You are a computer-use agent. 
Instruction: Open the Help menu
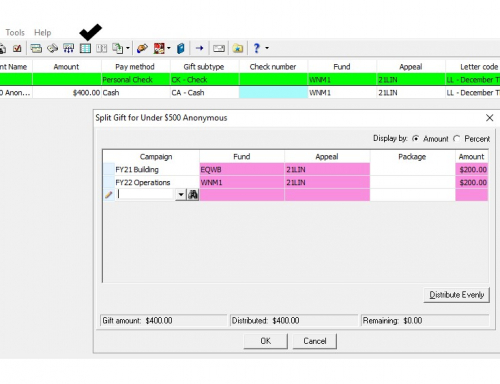[43, 33]
